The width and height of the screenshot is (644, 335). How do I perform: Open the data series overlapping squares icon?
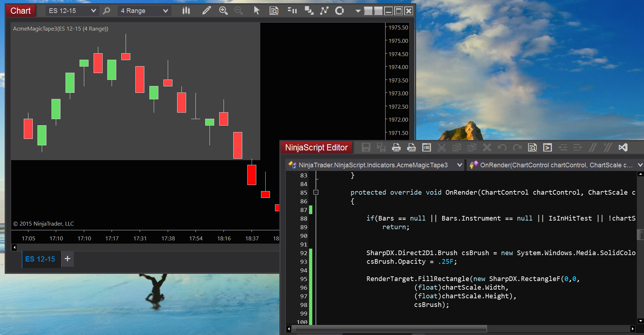pos(309,11)
